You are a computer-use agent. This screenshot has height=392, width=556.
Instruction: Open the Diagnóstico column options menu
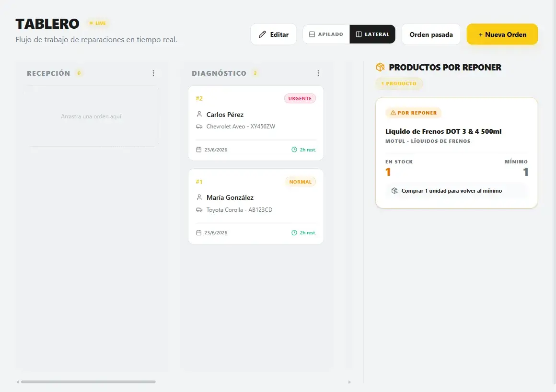coord(318,73)
